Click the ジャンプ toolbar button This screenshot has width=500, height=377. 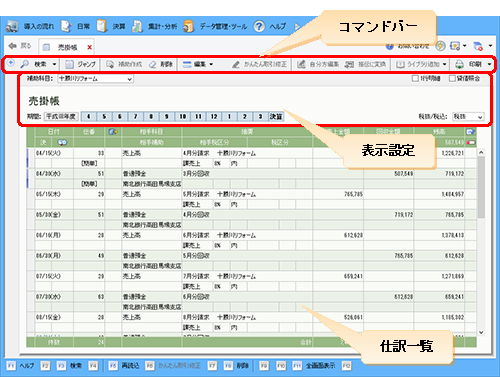tap(80, 64)
